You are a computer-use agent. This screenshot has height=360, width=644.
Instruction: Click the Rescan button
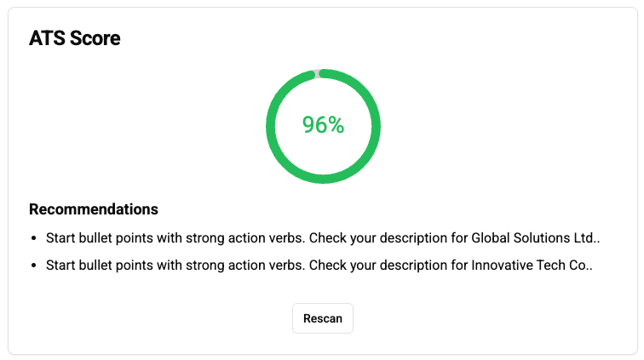[323, 318]
